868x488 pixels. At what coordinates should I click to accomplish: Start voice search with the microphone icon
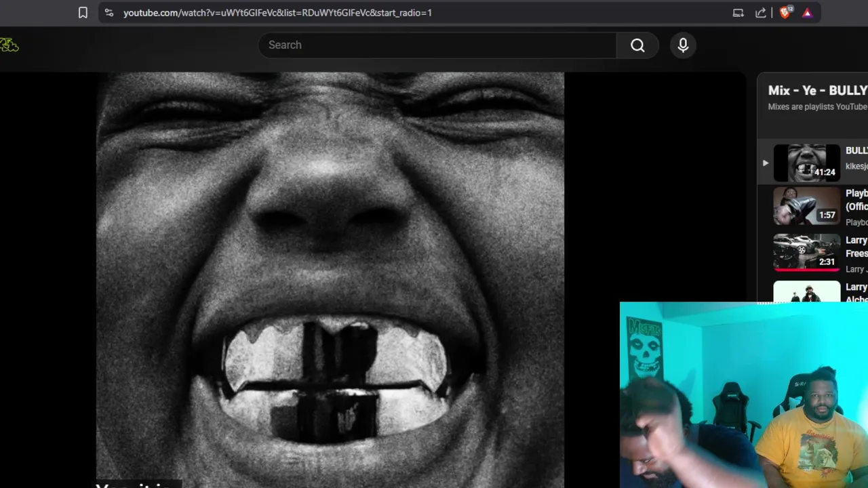click(x=683, y=45)
